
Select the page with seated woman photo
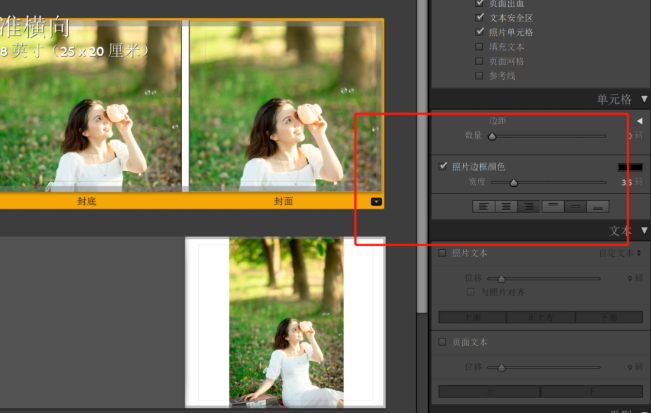(286, 322)
